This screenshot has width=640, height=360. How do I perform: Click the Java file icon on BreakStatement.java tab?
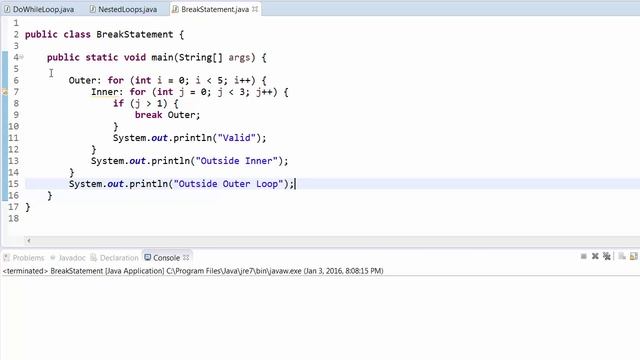(x=176, y=9)
